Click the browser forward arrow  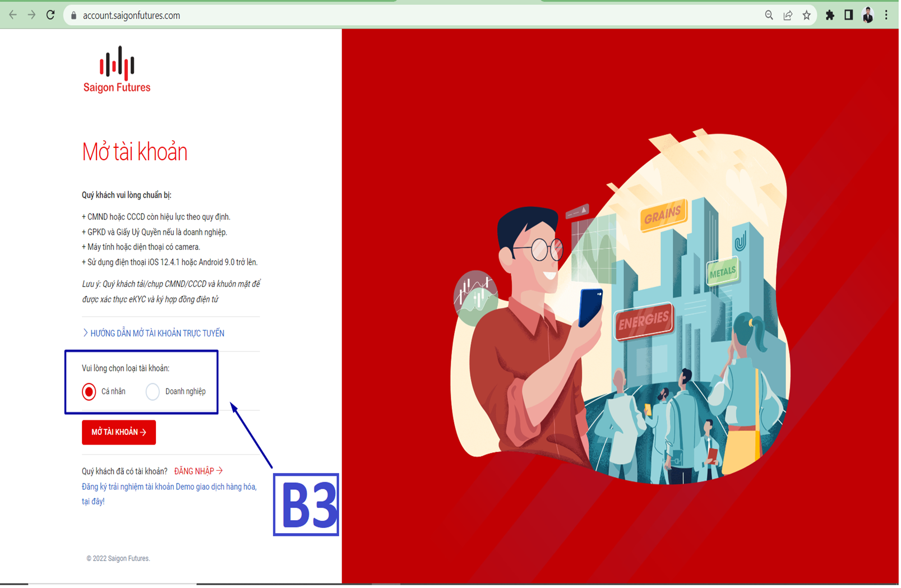coord(32,15)
